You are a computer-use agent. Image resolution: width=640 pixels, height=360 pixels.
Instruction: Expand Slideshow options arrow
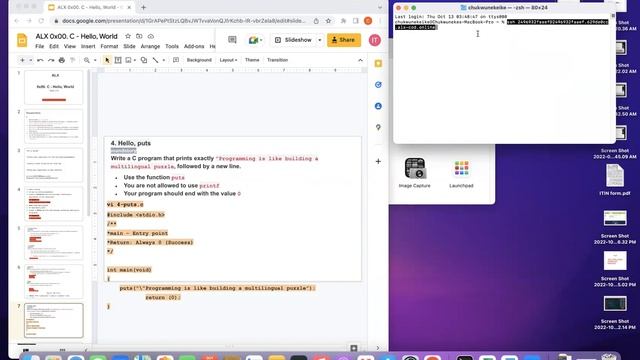coord(320,40)
